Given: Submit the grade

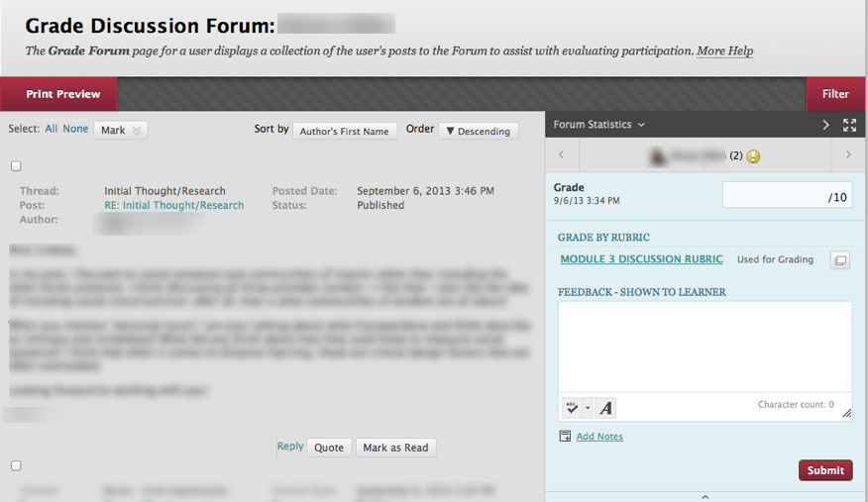Looking at the screenshot, I should point(824,470).
